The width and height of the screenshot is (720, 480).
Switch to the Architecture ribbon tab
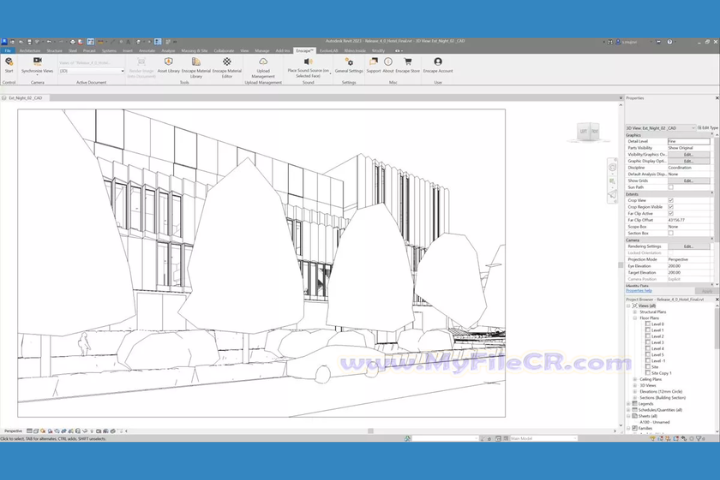pyautogui.click(x=29, y=50)
